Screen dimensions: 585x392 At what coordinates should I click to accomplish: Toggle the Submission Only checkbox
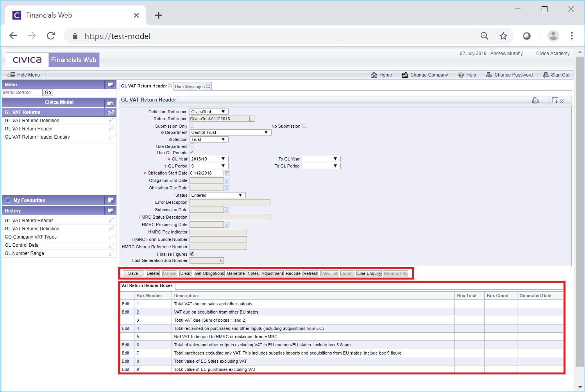coord(192,125)
